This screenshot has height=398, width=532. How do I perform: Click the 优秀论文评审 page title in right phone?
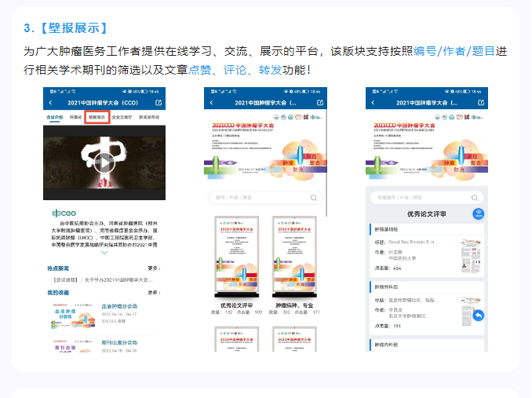[427, 214]
